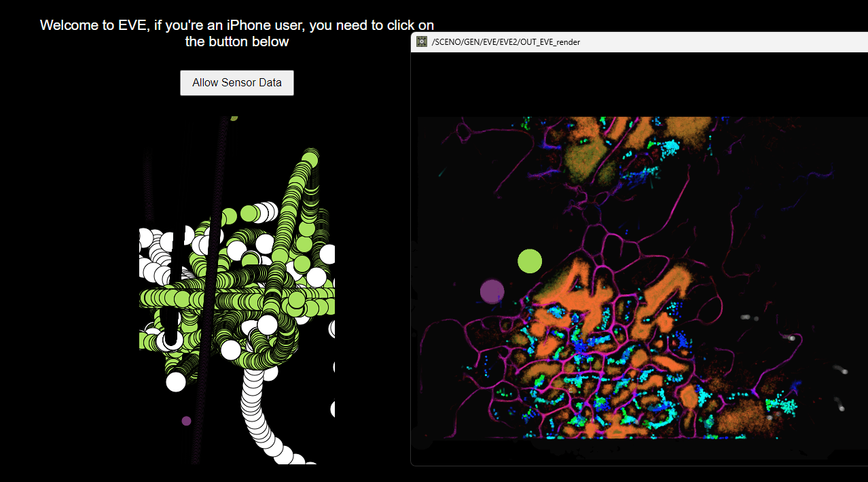This screenshot has width=868, height=482.
Task: Click the empty title bar of render window
Action: 713,42
